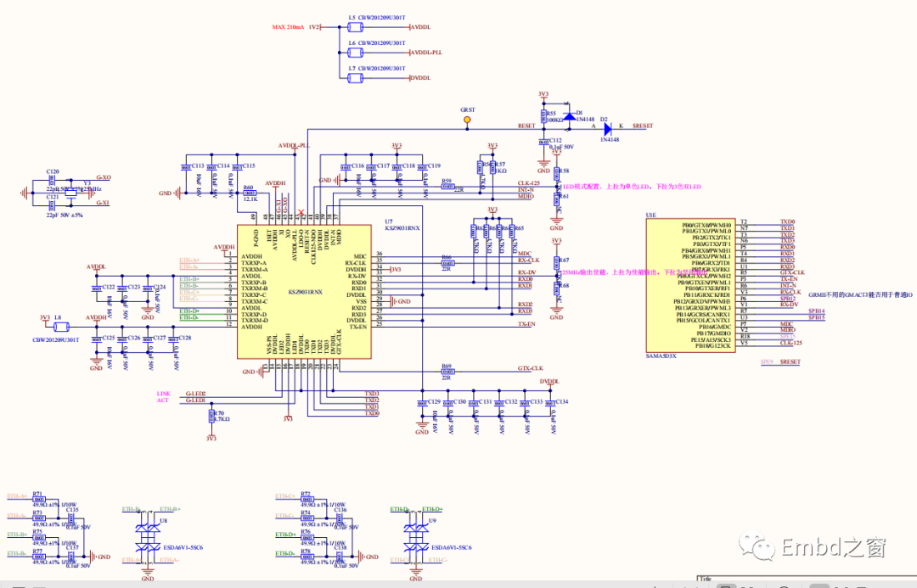
Task: Select the D2 1N4148 diode symbol
Action: click(x=608, y=129)
